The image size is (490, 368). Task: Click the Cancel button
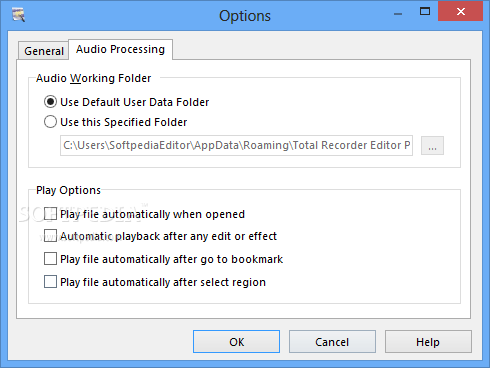(x=332, y=342)
